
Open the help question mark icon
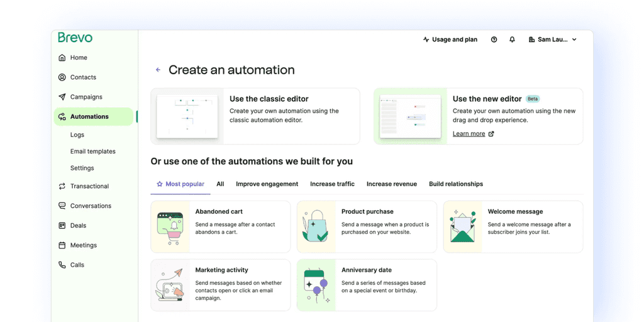coord(494,40)
